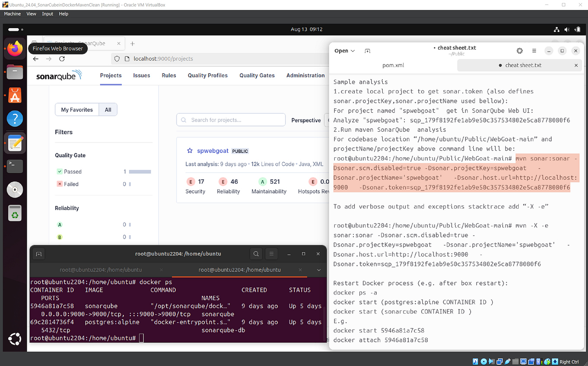This screenshot has height=366, width=588.
Task: Click the projects search input field
Action: (231, 120)
